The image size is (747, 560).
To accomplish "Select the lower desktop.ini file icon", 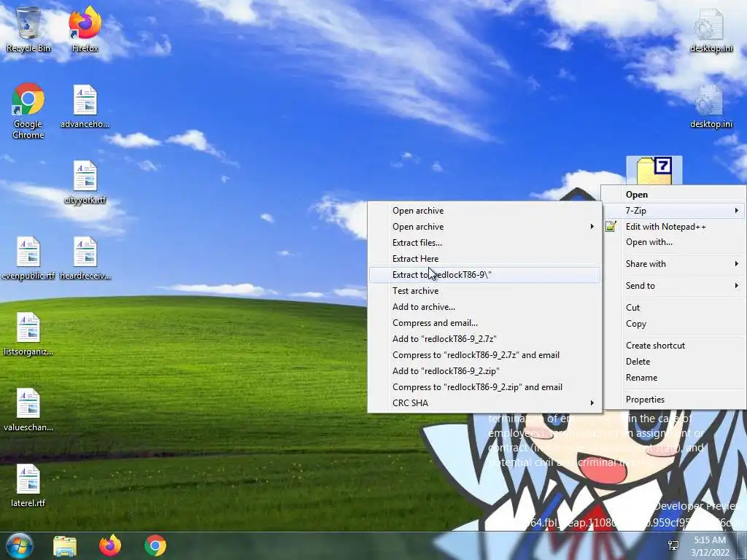I will click(711, 106).
